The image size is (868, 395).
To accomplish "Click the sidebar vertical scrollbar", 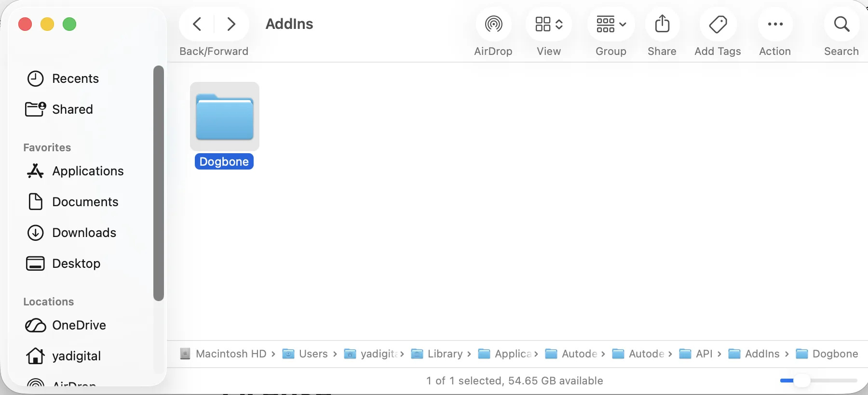I will pyautogui.click(x=159, y=183).
